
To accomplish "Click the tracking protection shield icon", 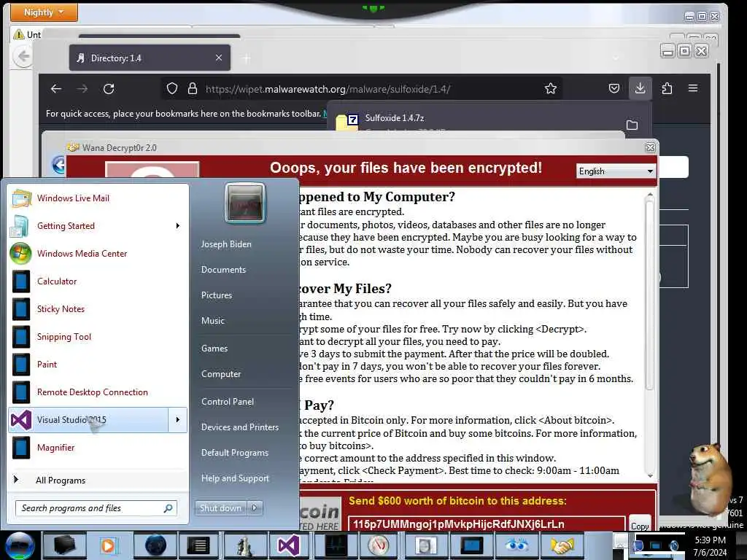I will click(x=172, y=88).
